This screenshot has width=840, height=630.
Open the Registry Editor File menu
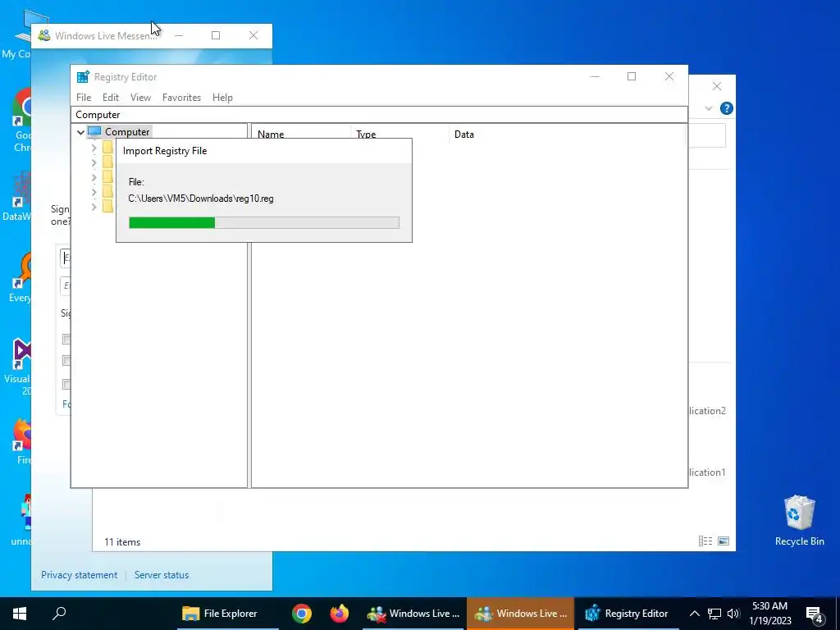tap(84, 98)
